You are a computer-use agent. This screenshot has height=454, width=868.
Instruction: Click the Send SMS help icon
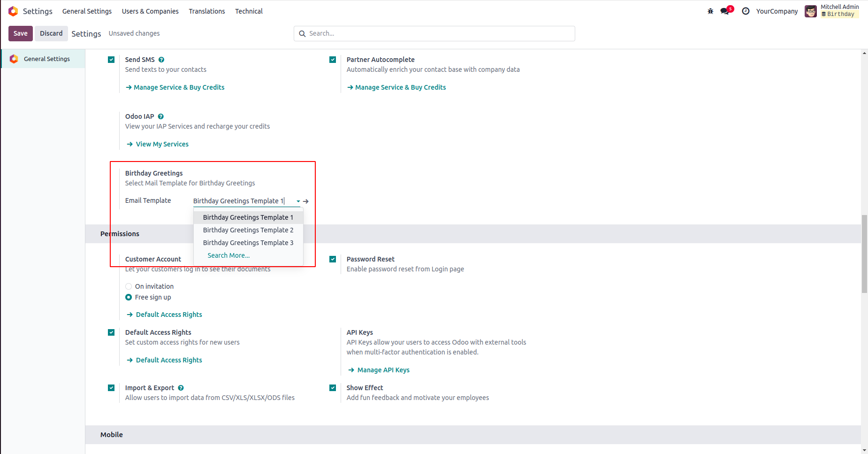click(161, 60)
